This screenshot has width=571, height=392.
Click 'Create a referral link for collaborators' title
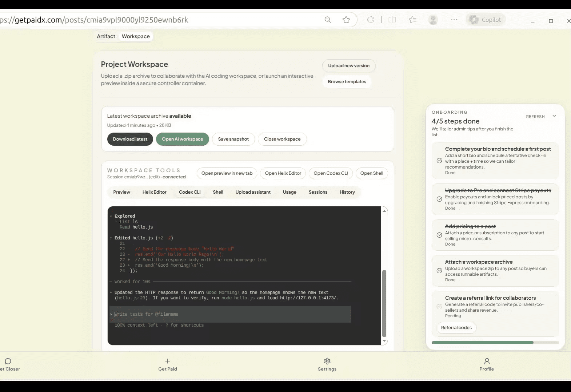pyautogui.click(x=490, y=298)
